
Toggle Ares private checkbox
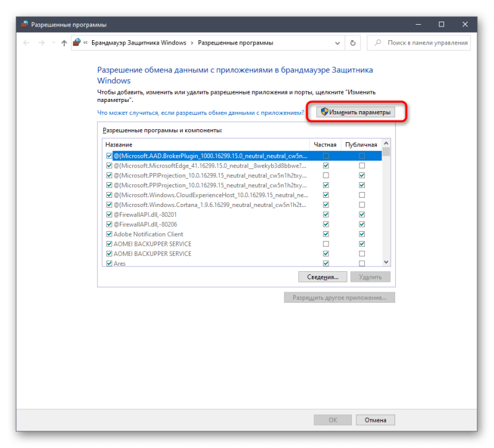[x=326, y=263]
